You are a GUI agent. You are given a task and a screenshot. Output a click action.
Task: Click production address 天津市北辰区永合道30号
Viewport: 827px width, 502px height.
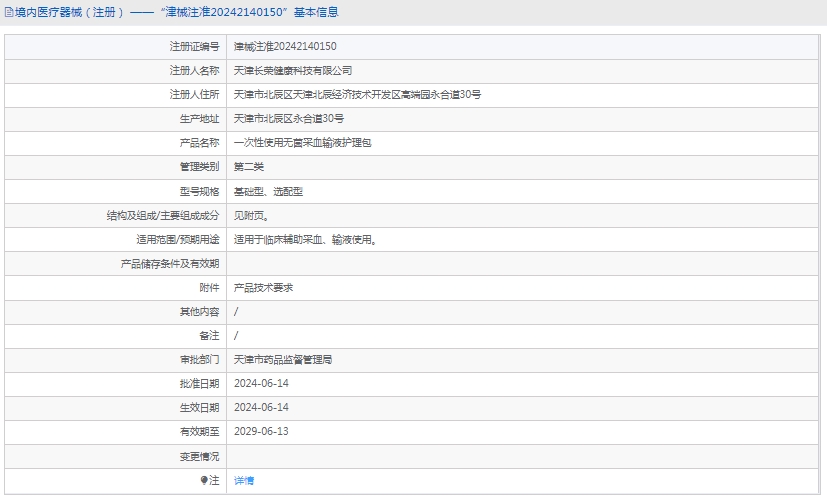tap(288, 118)
